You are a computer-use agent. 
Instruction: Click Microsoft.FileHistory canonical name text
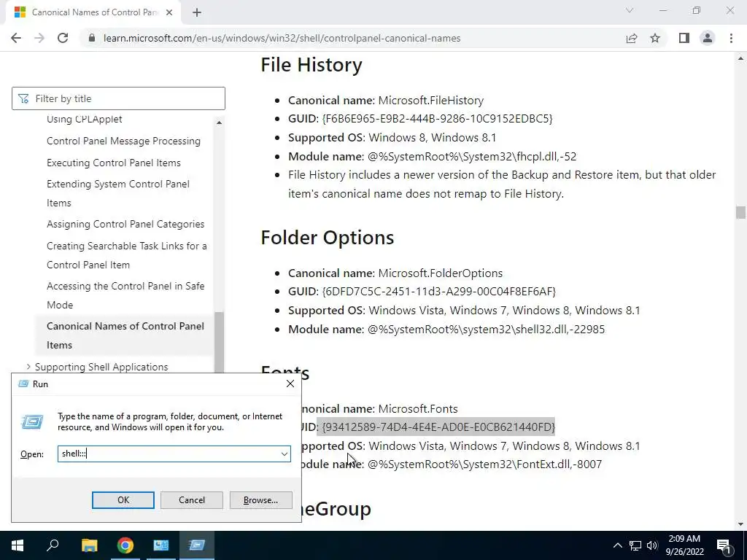pyautogui.click(x=430, y=101)
